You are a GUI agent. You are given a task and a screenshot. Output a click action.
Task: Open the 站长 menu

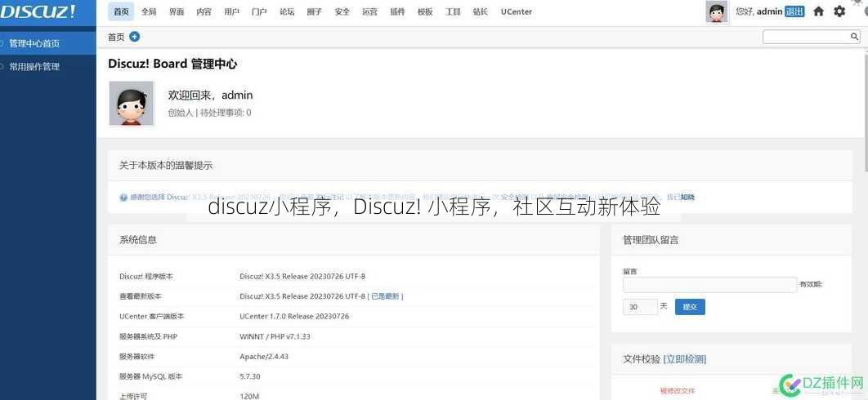[x=481, y=11]
